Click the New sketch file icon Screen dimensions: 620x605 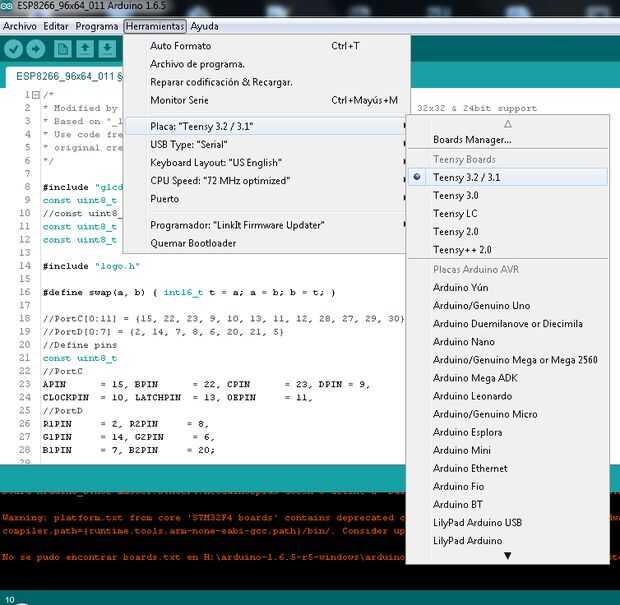[62, 49]
